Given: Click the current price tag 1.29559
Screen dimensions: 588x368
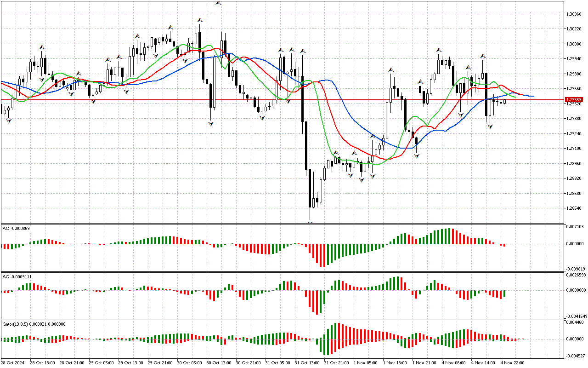Looking at the screenshot, I should (575, 99).
